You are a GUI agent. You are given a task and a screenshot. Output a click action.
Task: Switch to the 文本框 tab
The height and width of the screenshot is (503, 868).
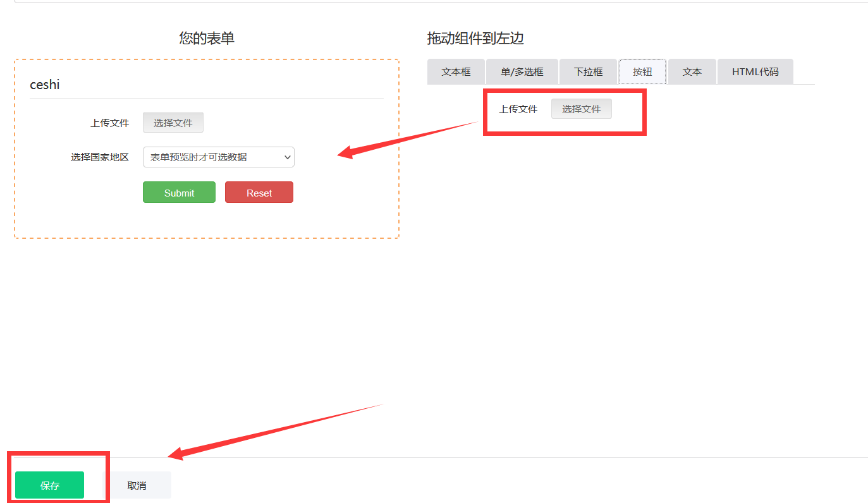pos(456,72)
